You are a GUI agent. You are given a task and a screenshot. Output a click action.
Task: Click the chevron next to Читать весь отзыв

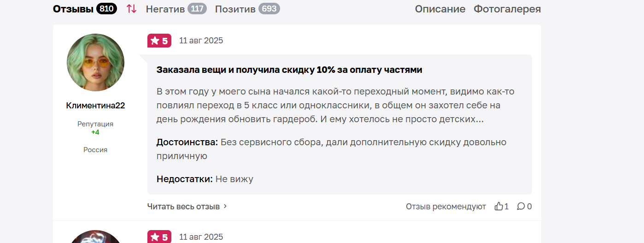225,206
